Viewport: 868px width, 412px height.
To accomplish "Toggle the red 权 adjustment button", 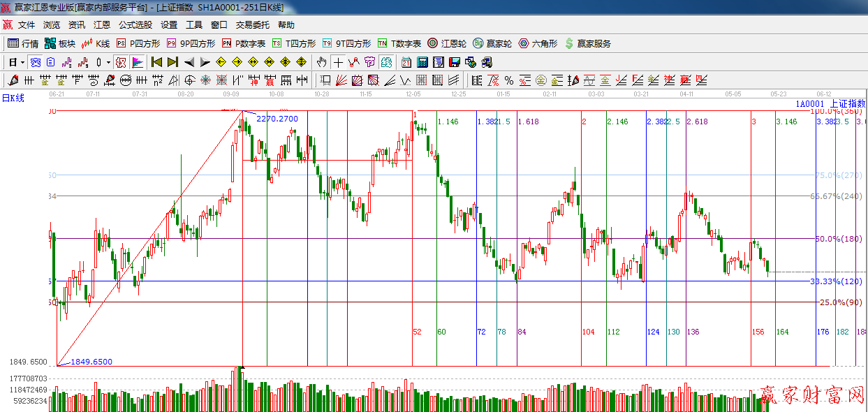I will [121, 62].
